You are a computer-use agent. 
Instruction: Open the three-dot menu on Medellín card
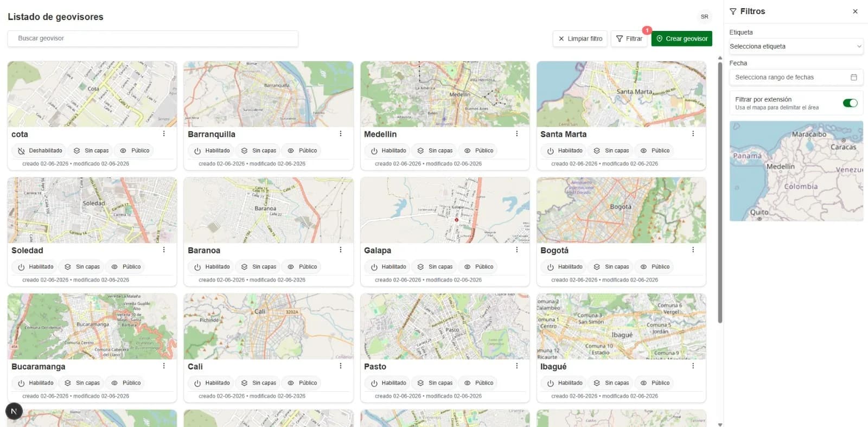click(517, 133)
